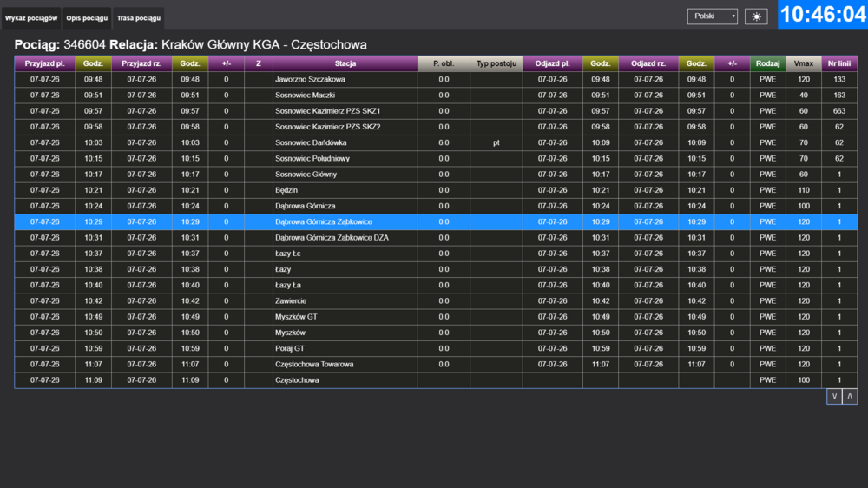Screen dimensions: 868x488
Task: Select the Będzin station row
Action: pyautogui.click(x=436, y=190)
